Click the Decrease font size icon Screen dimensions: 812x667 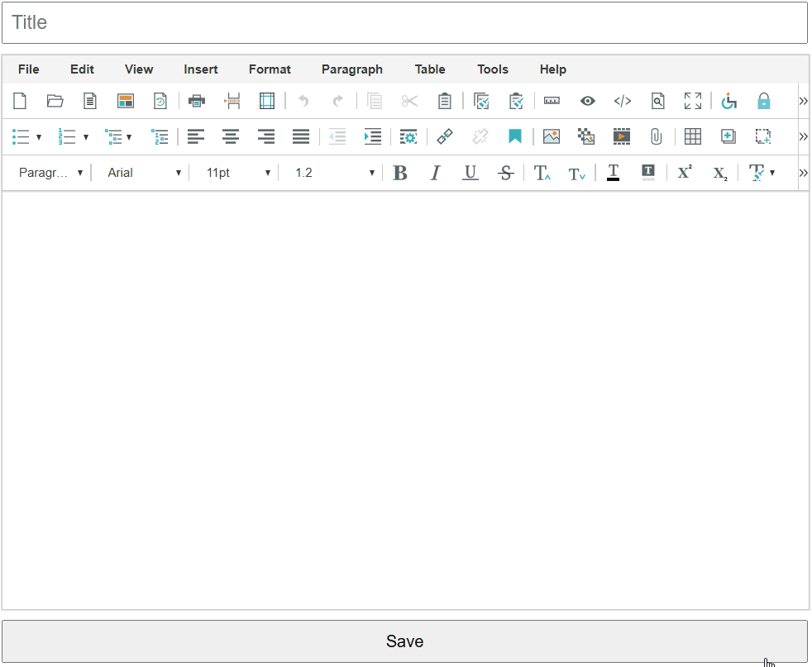click(x=577, y=174)
